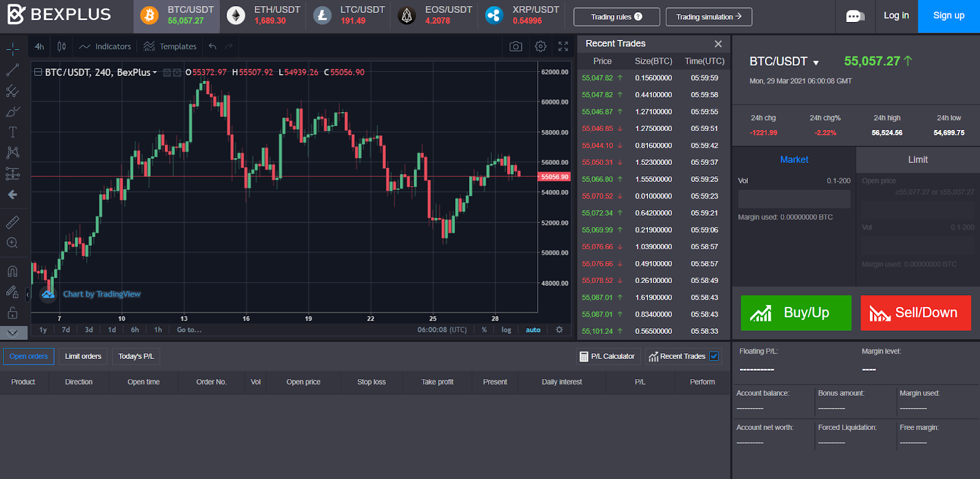Open the prediction and measurement tool
Screen dimensions: 980x479
coord(12,174)
